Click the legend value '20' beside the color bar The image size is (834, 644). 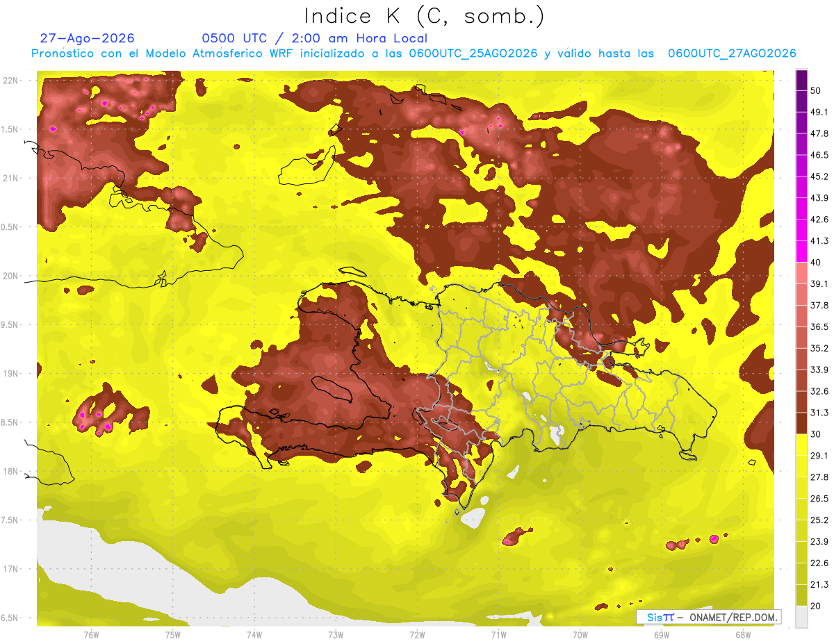pos(817,606)
